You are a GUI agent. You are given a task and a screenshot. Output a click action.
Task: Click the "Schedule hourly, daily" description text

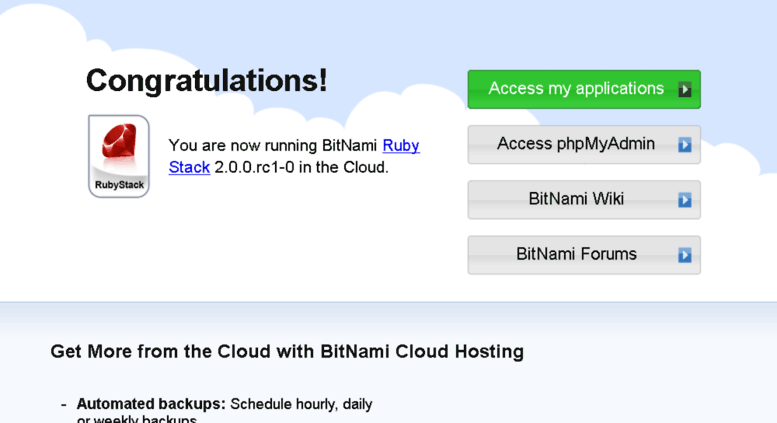(301, 404)
